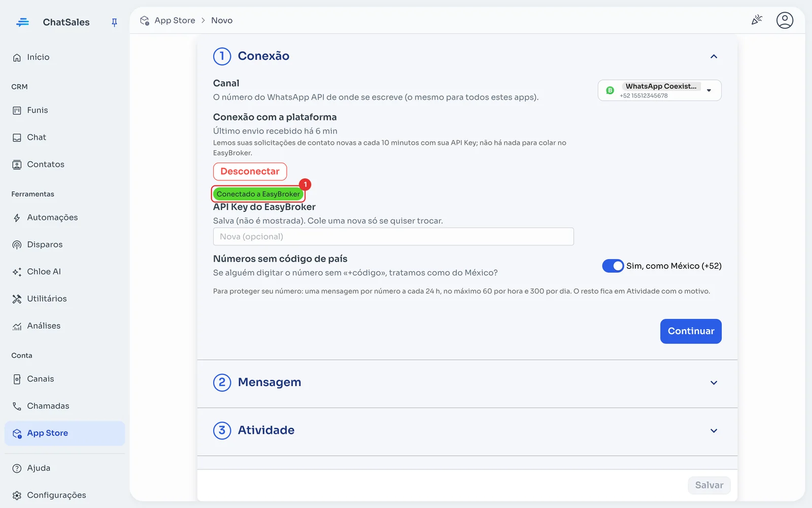The image size is (812, 508).
Task: Click the "Sim, como México (+52)" label
Action: 674,266
